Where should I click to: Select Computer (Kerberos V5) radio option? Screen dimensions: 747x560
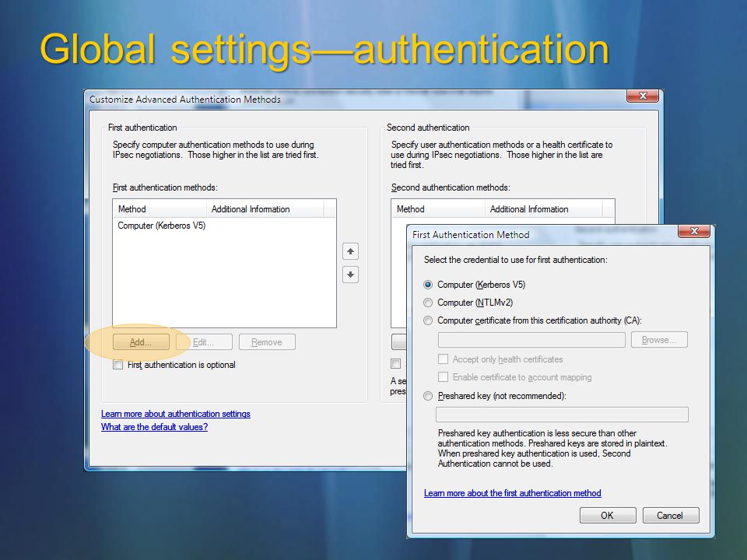point(428,285)
